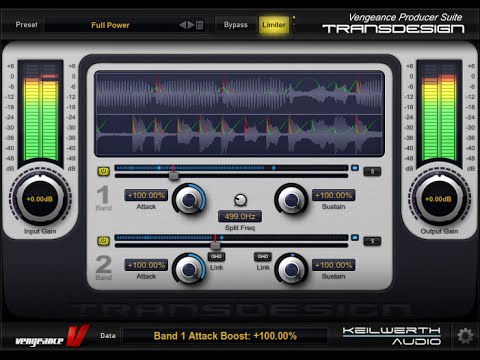Click the Keilwerth Audio logo
This screenshot has height=360, width=480.
[x=392, y=336]
